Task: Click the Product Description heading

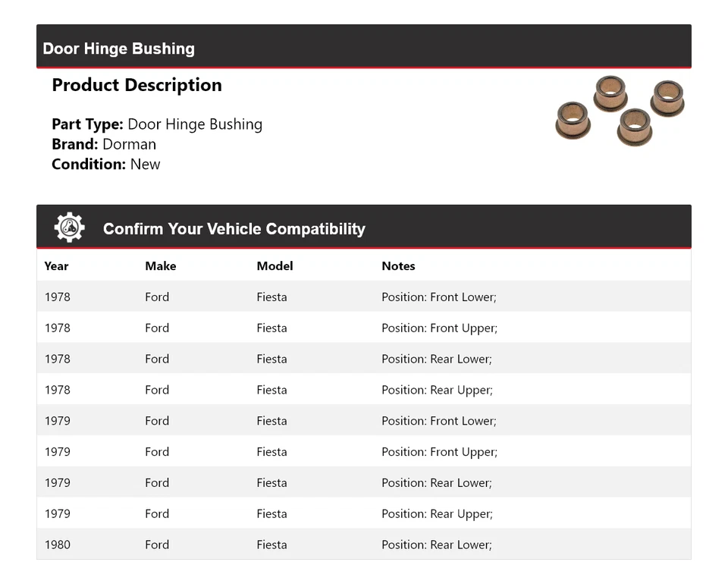Action: 136,85
